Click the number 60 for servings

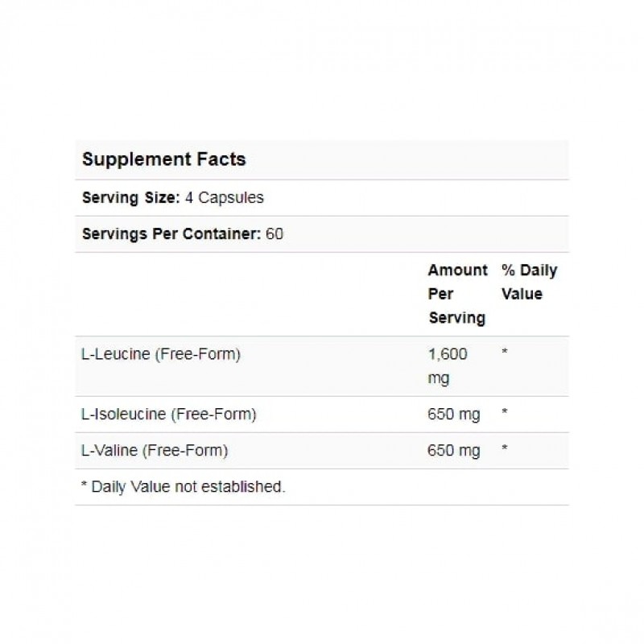[276, 234]
